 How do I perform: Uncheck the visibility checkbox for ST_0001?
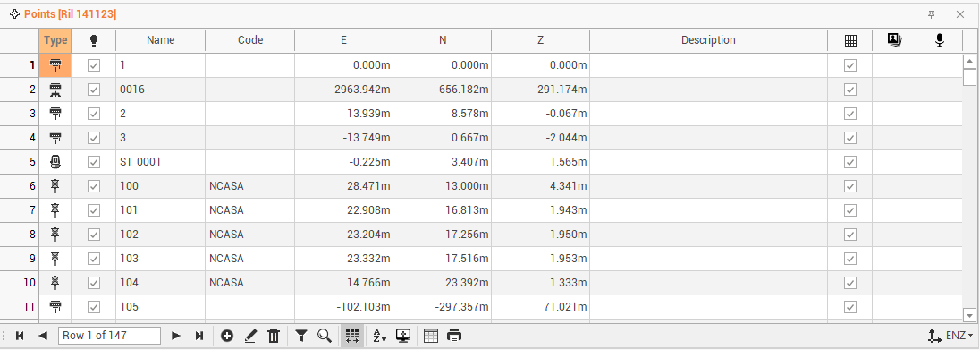click(94, 162)
